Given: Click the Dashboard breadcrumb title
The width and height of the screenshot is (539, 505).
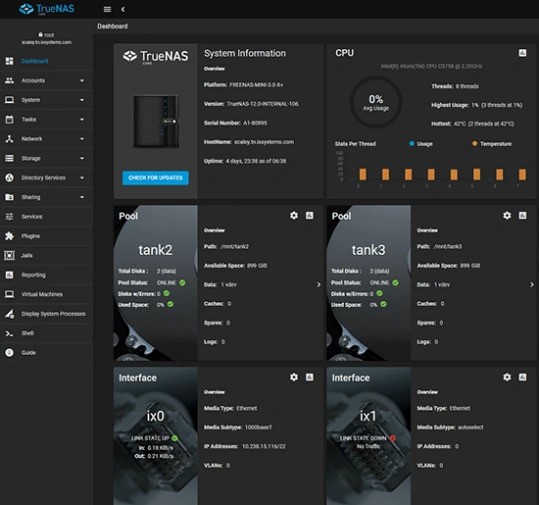Looking at the screenshot, I should pos(112,26).
